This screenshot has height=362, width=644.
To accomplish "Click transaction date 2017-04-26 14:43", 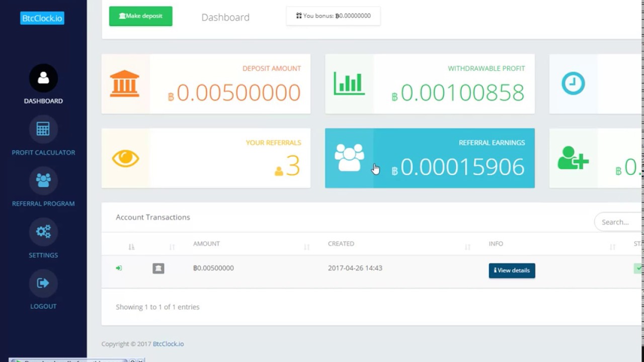I will pos(355,268).
